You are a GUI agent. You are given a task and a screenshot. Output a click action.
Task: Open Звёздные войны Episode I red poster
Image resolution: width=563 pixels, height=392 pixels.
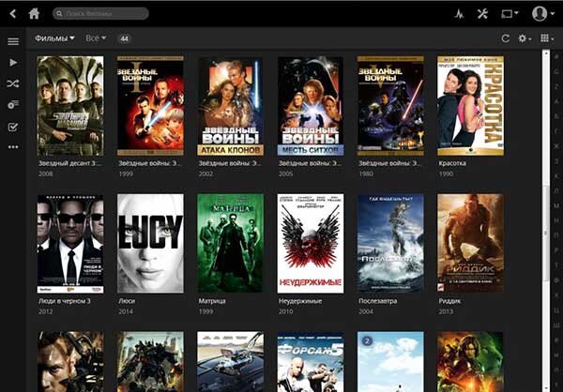click(x=150, y=106)
